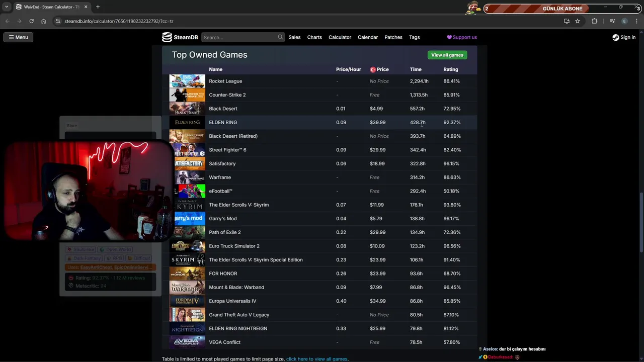Image resolution: width=644 pixels, height=362 pixels.
Task: Click the 96.56% rating of Euro Truck Simulator 2
Action: pyautogui.click(x=452, y=246)
